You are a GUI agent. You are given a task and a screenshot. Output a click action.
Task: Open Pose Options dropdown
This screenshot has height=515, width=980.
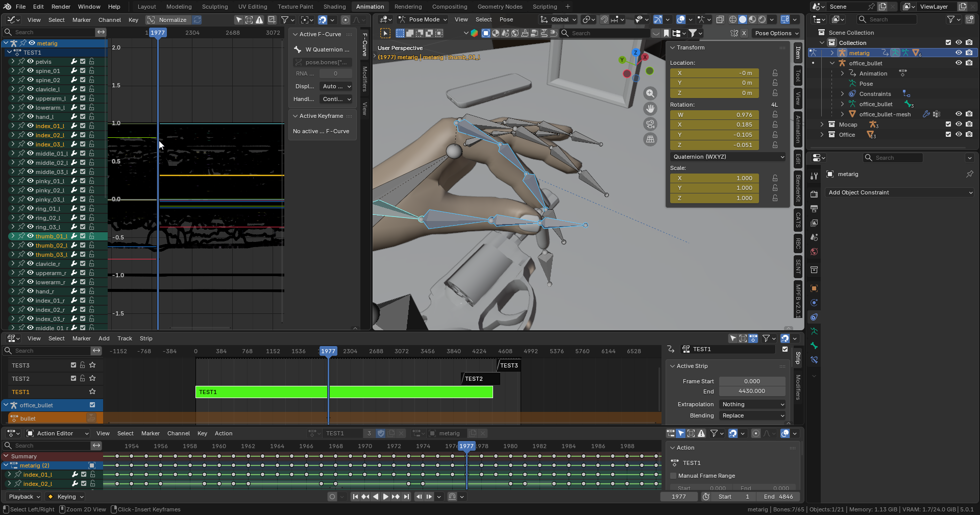[776, 33]
